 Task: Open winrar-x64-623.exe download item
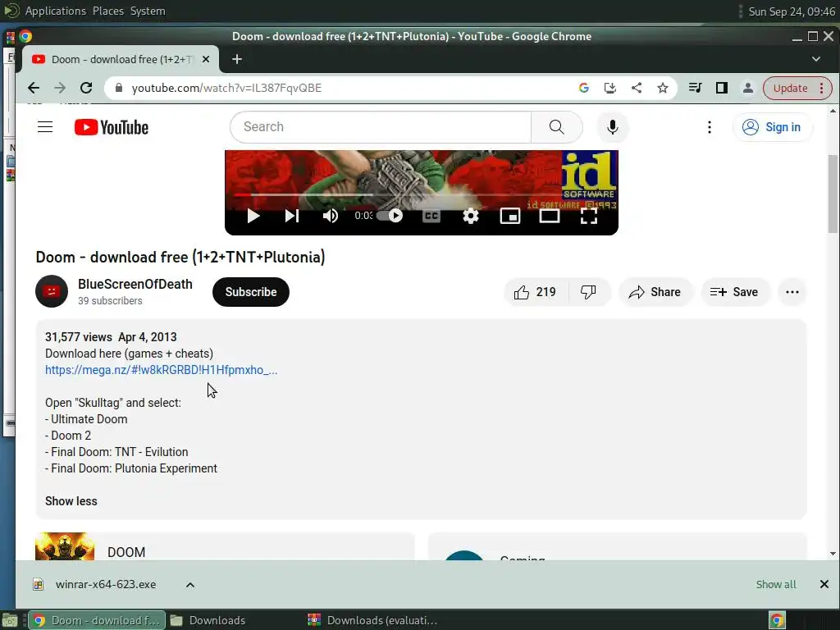tap(97, 584)
